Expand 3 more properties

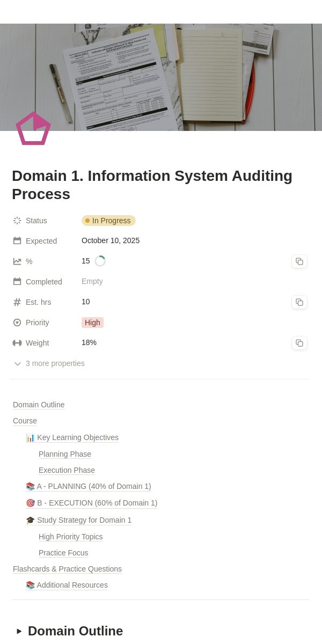49,363
